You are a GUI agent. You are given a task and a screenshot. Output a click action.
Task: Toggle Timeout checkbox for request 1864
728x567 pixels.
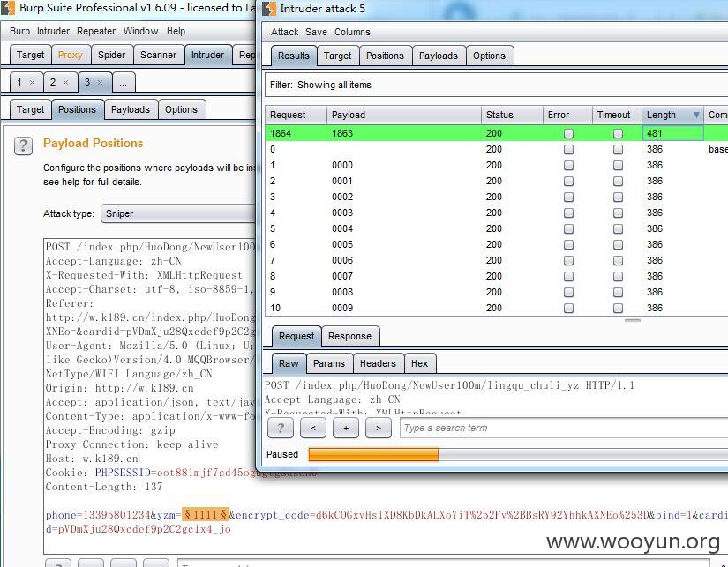618,134
